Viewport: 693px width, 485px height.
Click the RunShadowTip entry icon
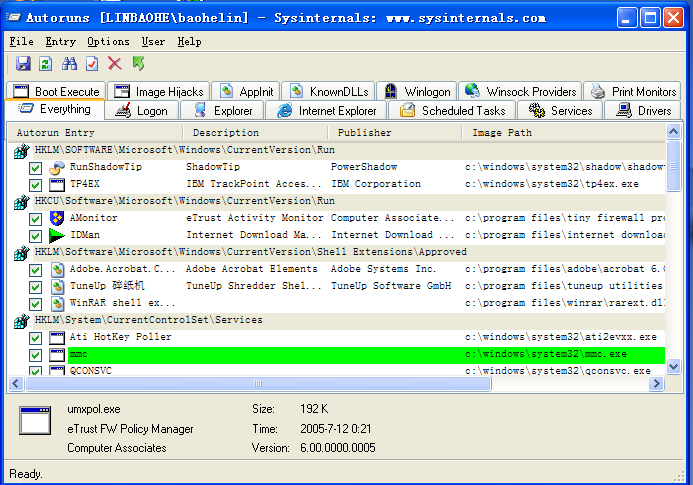pos(57,167)
